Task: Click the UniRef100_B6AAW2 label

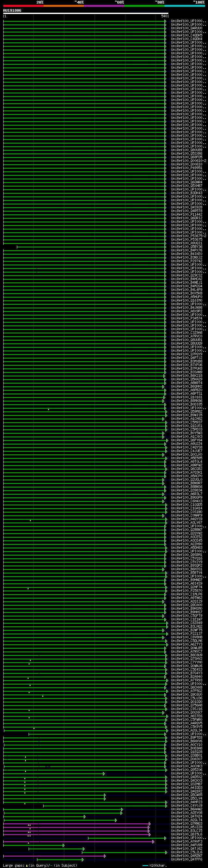Action: click(187, 809)
